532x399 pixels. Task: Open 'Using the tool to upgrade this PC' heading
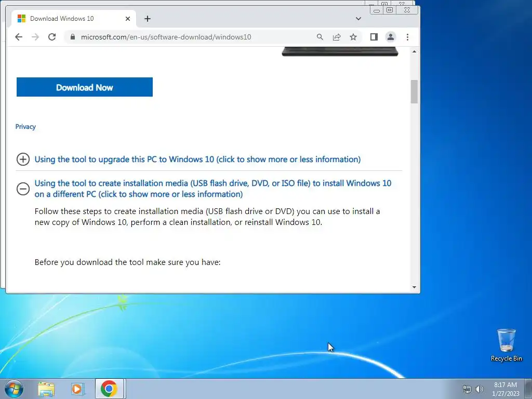tap(197, 159)
